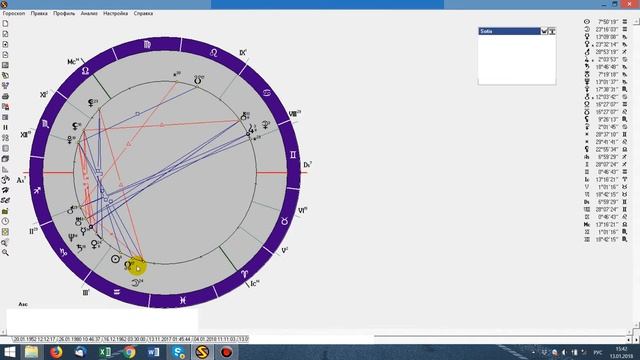Select Sun position 7°50'19" in table
Viewport: 640px width, 360px height.
click(608, 22)
